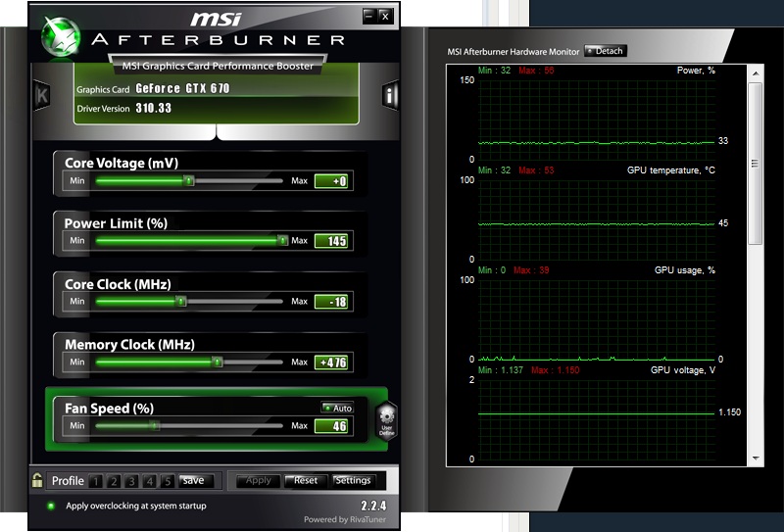Click the Core Clock slider handle
784x532 pixels.
pos(181,301)
